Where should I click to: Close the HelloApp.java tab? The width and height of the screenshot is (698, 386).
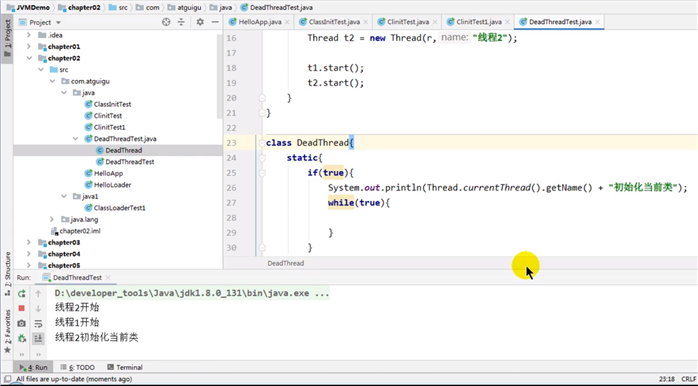click(287, 22)
